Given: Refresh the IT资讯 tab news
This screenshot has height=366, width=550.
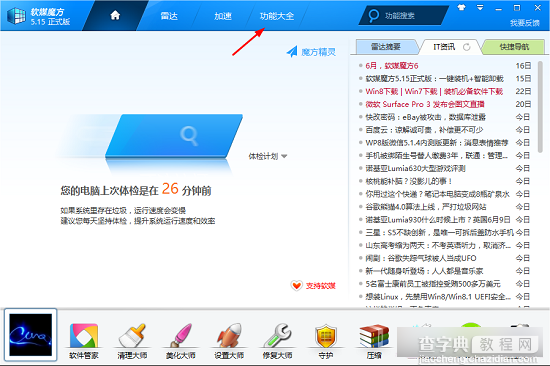Looking at the screenshot, I should pyautogui.click(x=467, y=47).
